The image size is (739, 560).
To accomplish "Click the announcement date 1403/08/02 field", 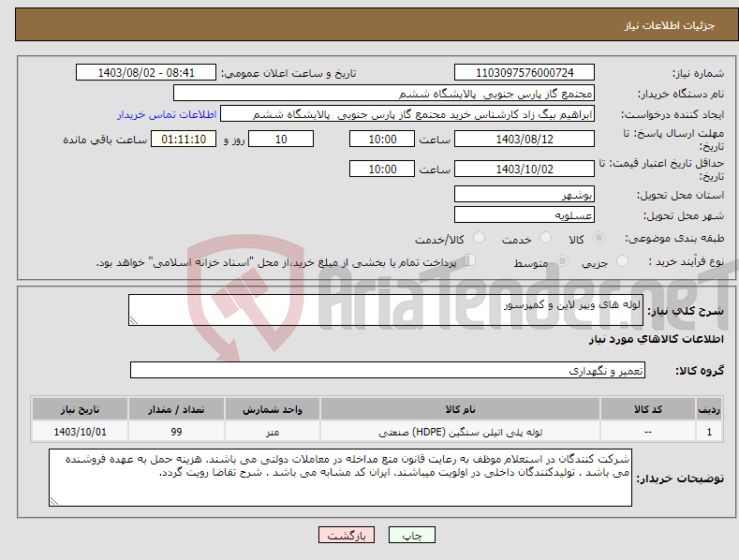I will pos(145,73).
